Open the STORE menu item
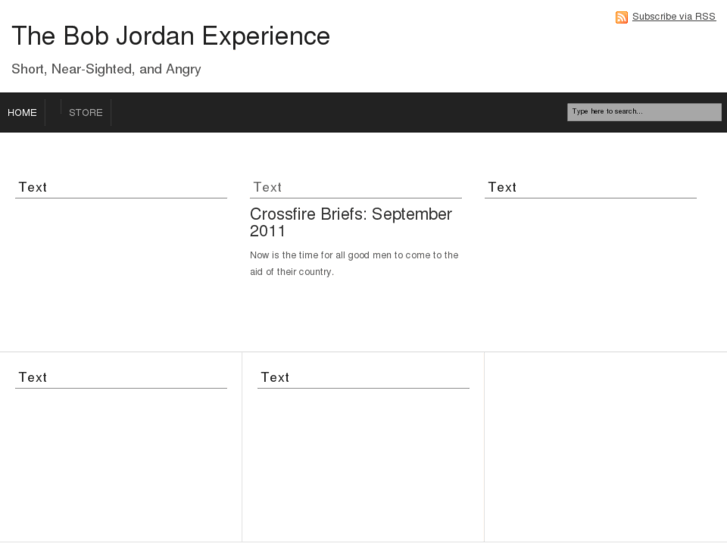 (86, 113)
